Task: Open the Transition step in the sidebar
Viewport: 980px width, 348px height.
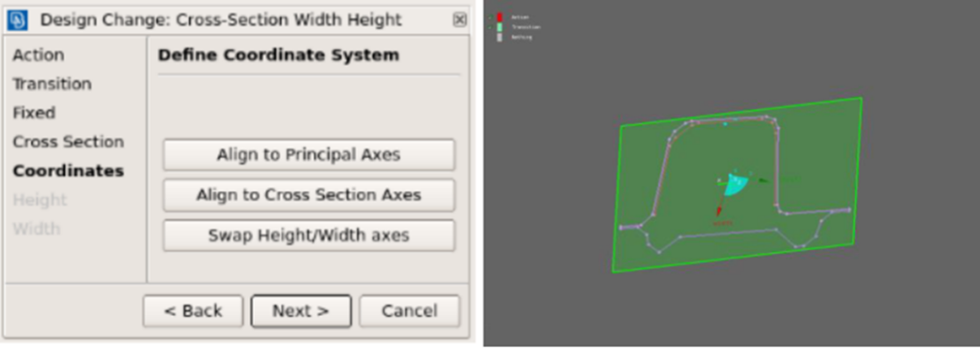Action: tap(52, 83)
